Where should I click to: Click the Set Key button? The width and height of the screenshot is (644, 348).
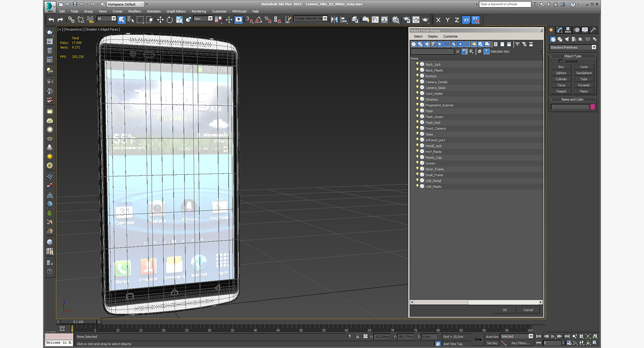click(492, 343)
